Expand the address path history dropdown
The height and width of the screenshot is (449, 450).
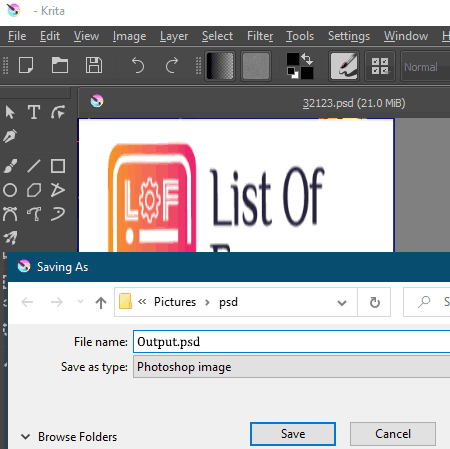342,303
